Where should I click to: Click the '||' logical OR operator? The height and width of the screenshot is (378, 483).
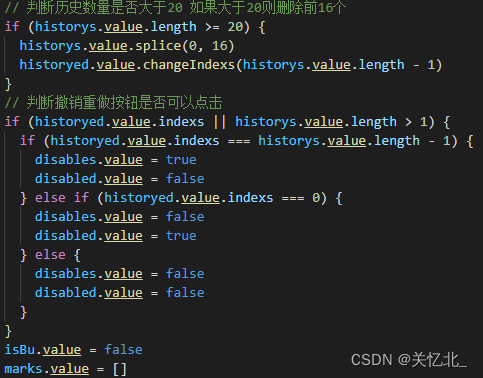220,122
